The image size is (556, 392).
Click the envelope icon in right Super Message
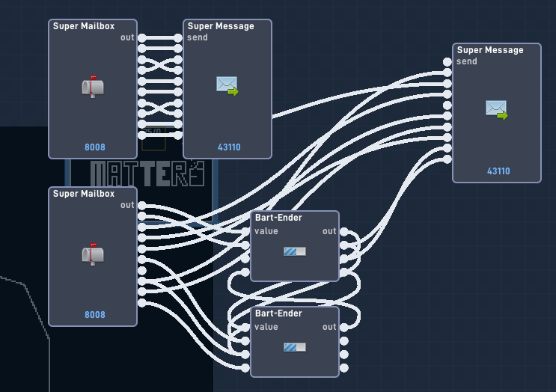click(x=496, y=110)
